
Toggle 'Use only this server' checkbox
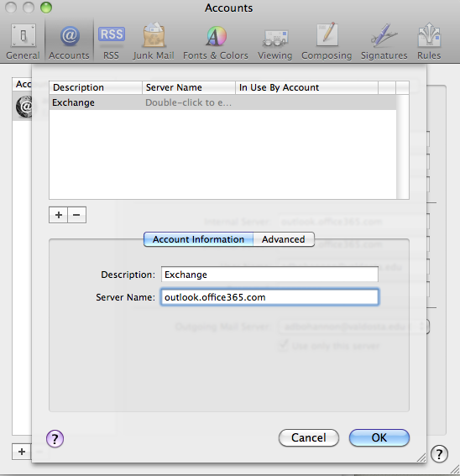(x=283, y=346)
